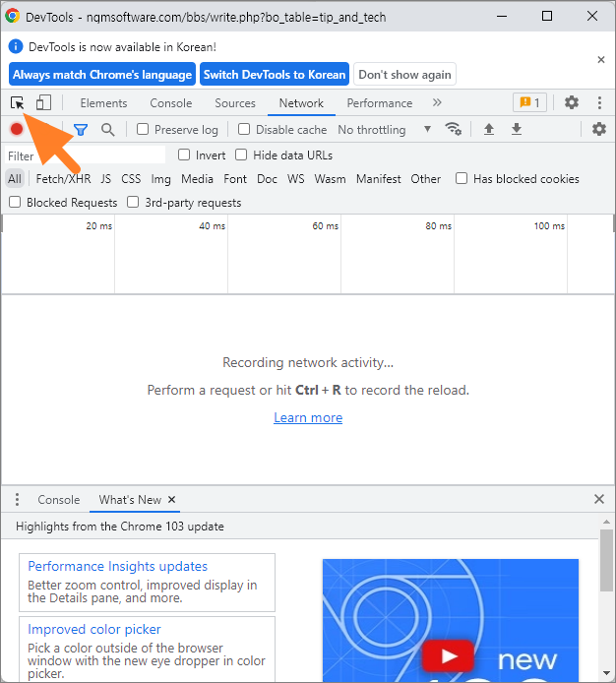Click Chrome logo in title bar
The width and height of the screenshot is (616, 683).
[12, 17]
